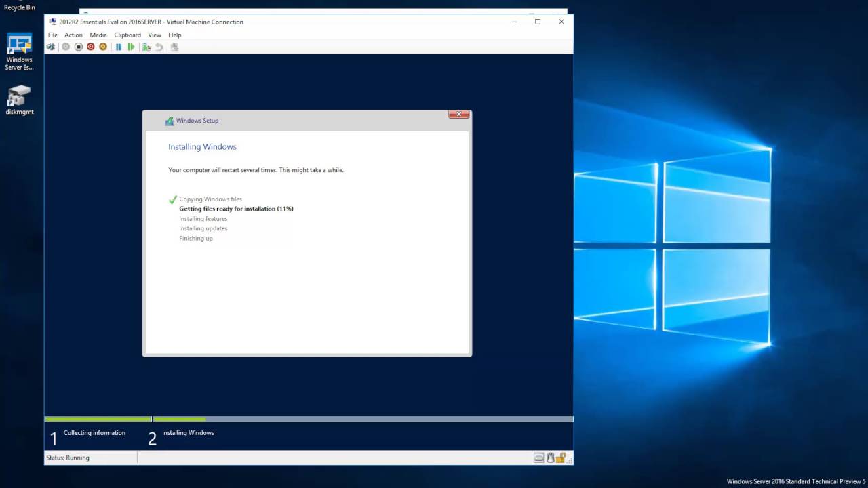
Task: Click the 'Installing updates' step text
Action: pos(203,228)
